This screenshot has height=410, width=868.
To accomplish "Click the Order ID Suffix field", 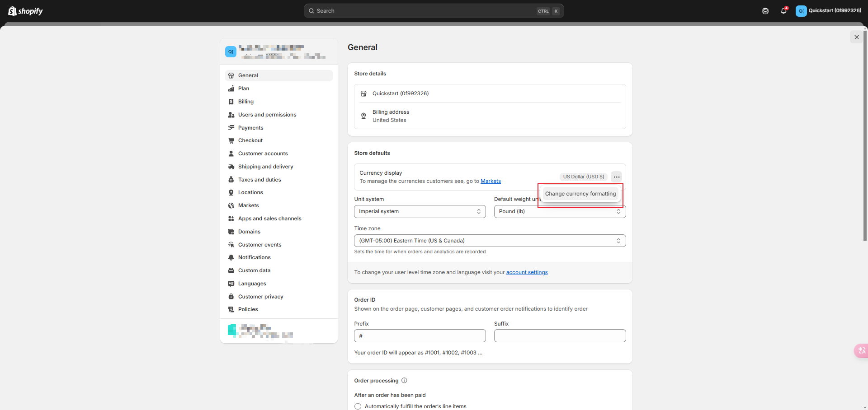I will 560,336.
